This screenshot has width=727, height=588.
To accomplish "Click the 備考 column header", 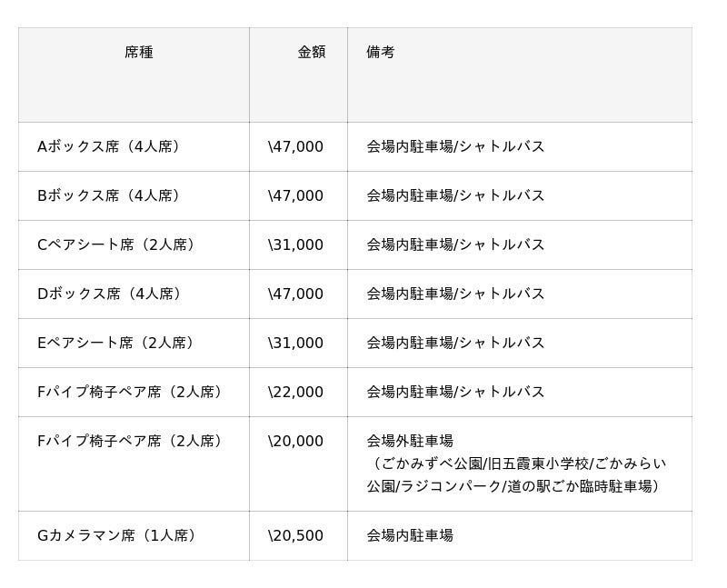I will (381, 53).
